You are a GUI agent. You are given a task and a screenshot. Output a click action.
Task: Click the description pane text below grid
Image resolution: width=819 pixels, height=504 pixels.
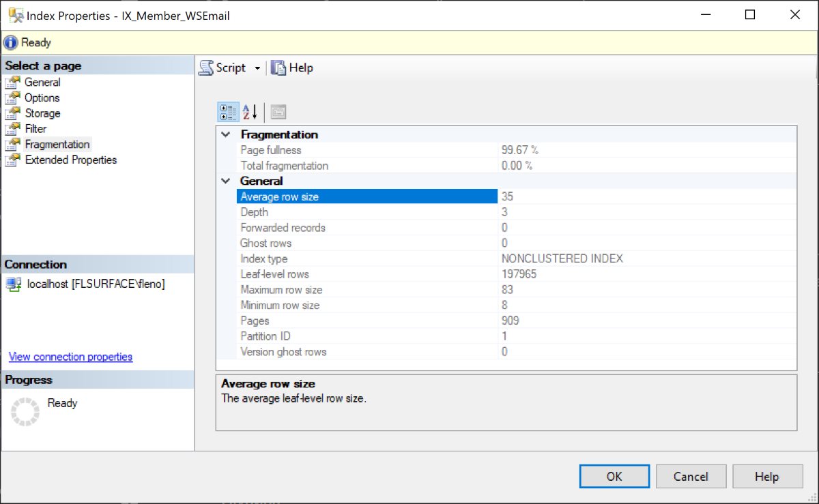pyautogui.click(x=293, y=398)
